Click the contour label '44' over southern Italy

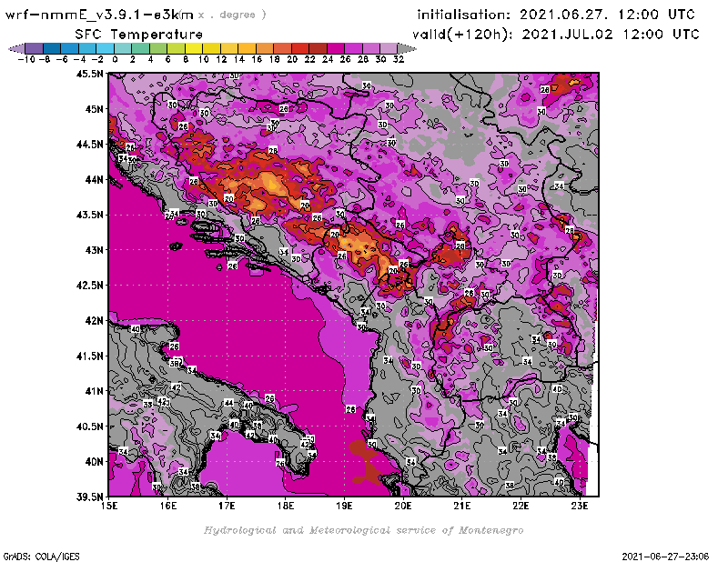(x=228, y=403)
